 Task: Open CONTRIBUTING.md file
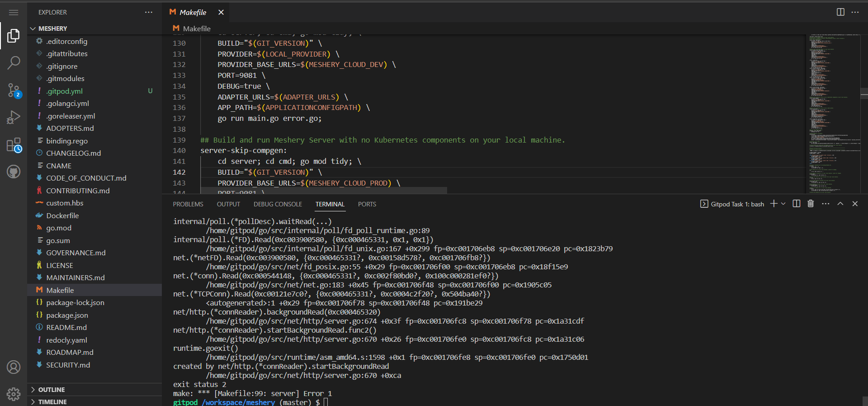pyautogui.click(x=94, y=191)
